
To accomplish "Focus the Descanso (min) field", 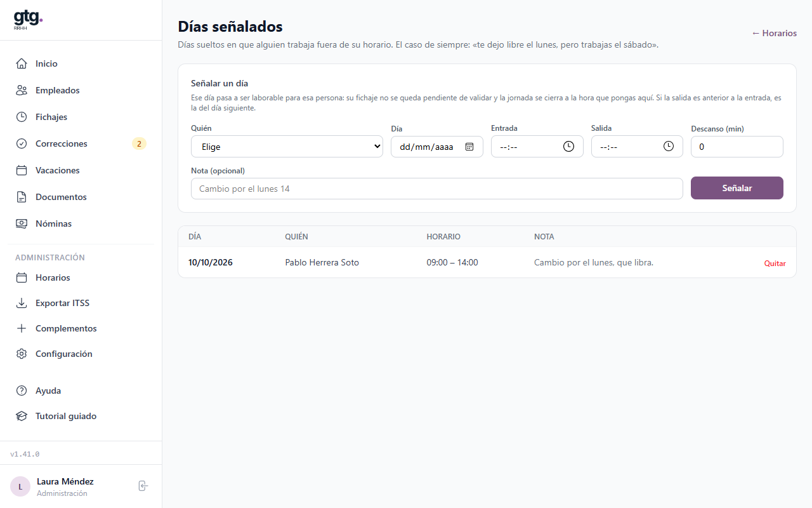I will [737, 147].
